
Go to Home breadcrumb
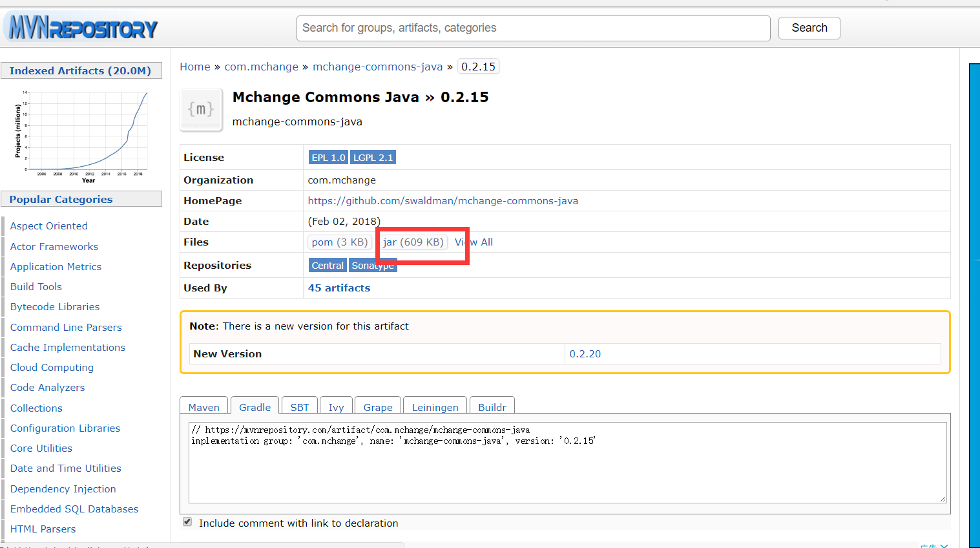pyautogui.click(x=195, y=67)
